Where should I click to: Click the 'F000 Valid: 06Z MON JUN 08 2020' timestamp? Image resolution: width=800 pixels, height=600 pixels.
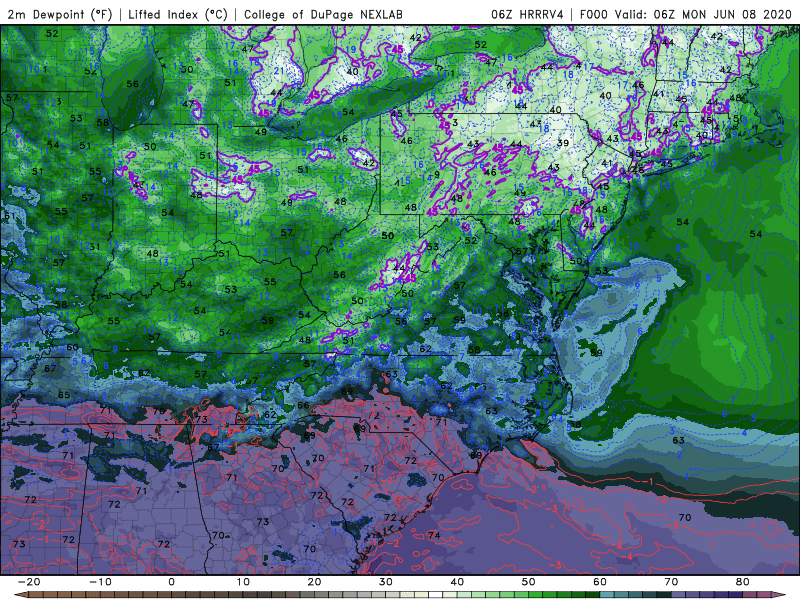685,14
